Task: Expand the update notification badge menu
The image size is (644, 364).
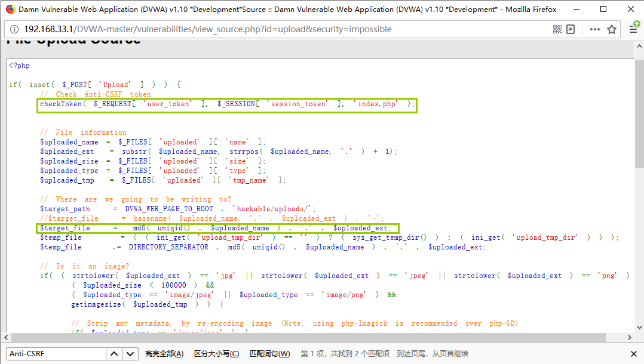Action: tap(637, 25)
